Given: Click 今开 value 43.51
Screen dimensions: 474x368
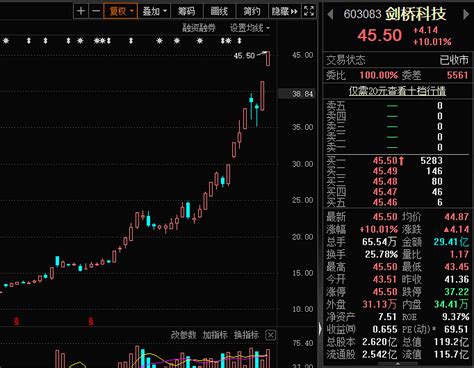Looking at the screenshot, I should (x=385, y=280).
